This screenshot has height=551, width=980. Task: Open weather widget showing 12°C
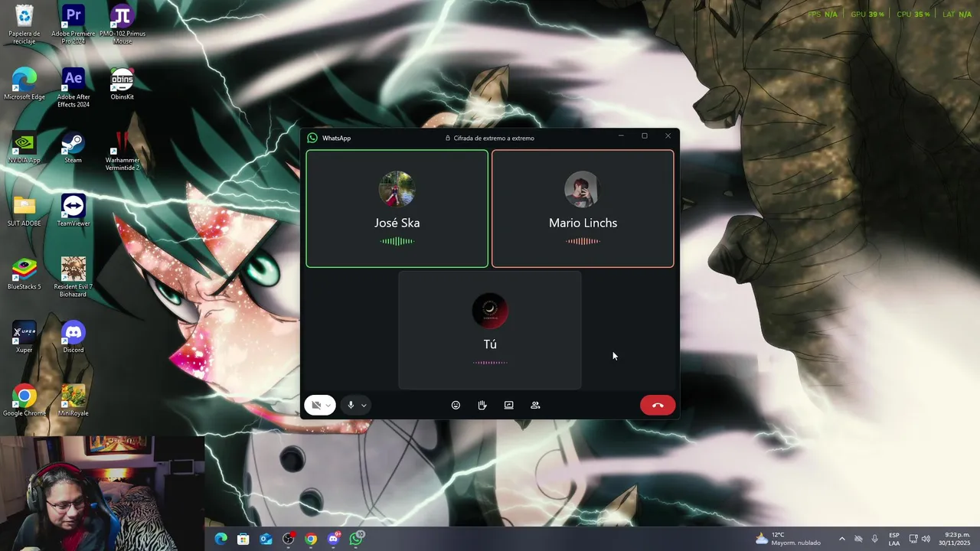click(788, 539)
